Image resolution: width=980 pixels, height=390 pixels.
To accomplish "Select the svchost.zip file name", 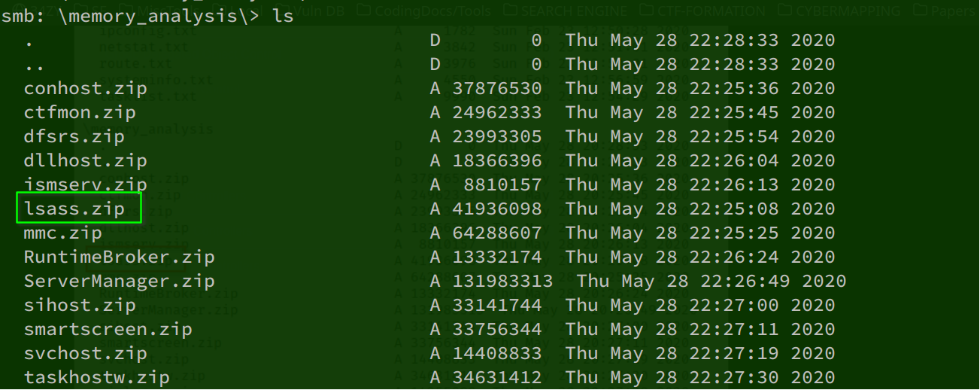I will 86,354.
